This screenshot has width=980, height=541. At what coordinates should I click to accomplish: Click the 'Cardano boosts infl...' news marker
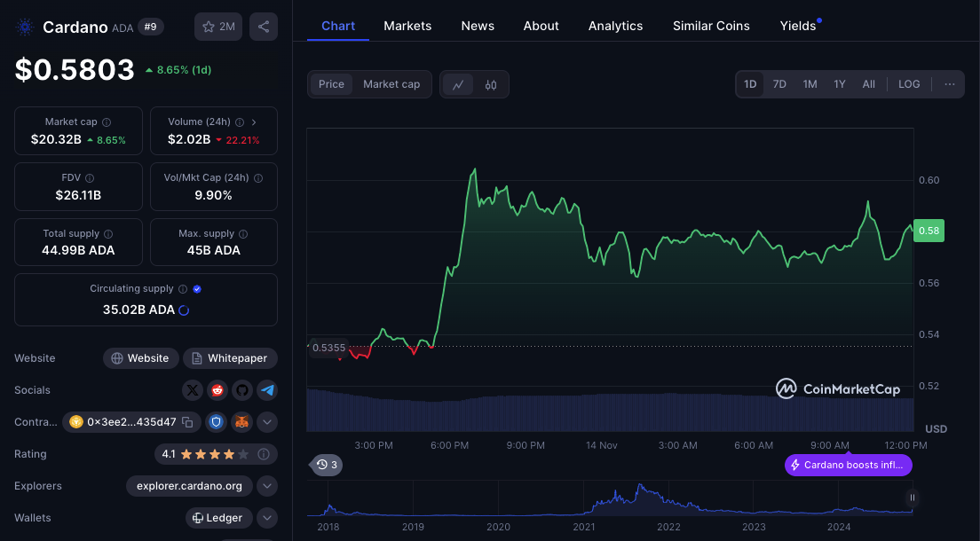pos(849,465)
